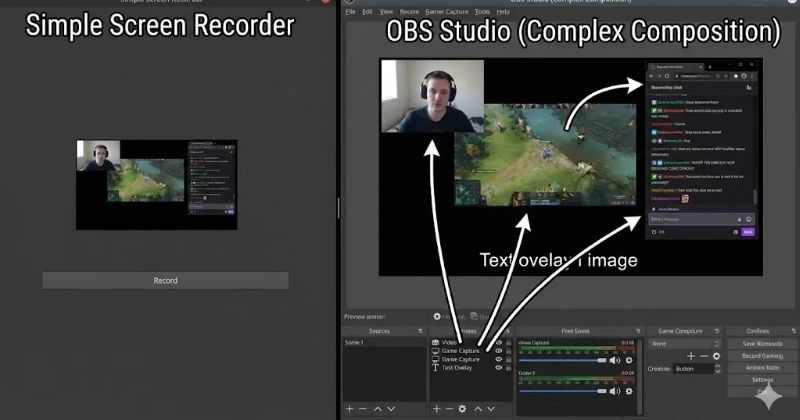Open gear settings in Game Compture panel

pyautogui.click(x=716, y=356)
